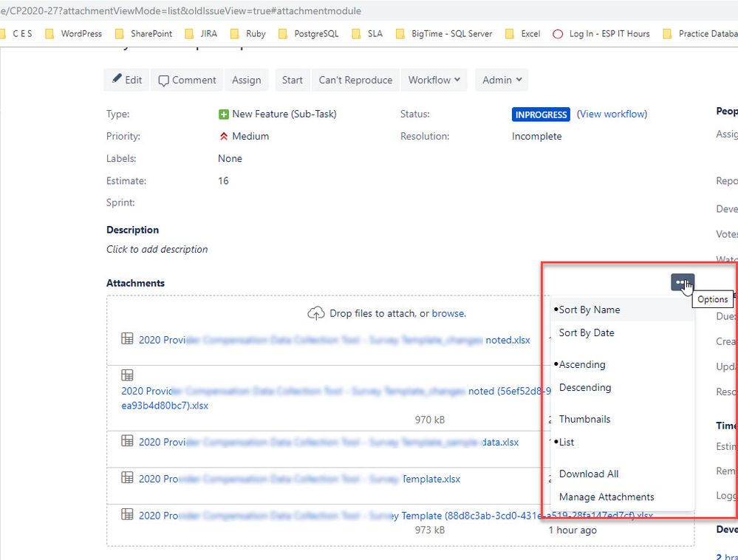Open the PostgreSQL bookmark folder
This screenshot has height=560, width=738.
pyautogui.click(x=308, y=34)
